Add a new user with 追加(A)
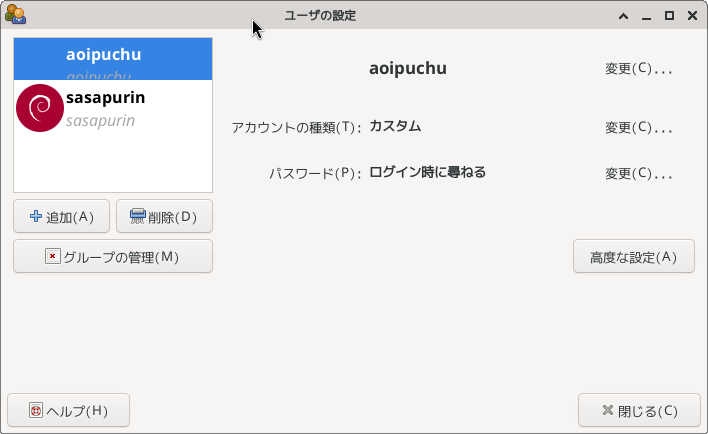708x434 pixels. coord(61,216)
